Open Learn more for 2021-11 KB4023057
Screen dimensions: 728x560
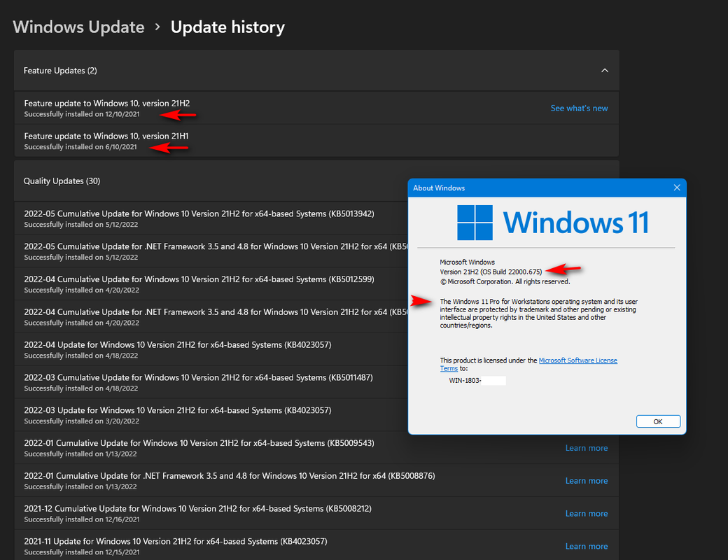click(587, 546)
